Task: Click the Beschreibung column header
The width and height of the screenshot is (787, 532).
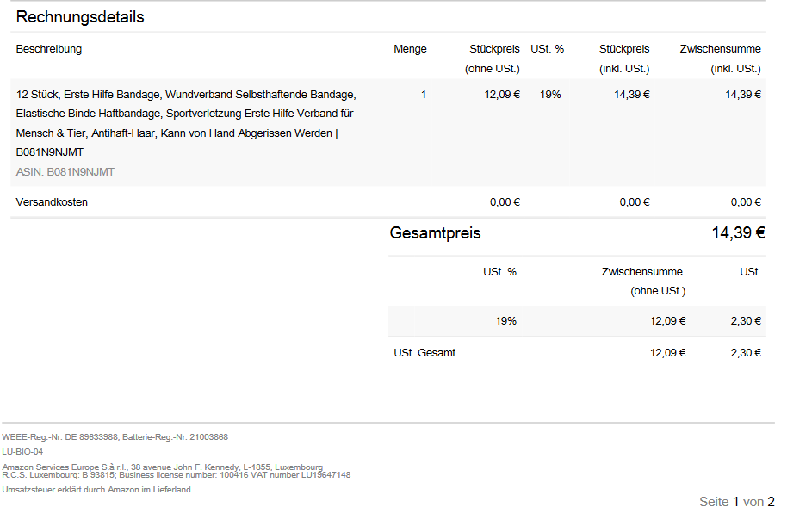Action: pyautogui.click(x=49, y=49)
